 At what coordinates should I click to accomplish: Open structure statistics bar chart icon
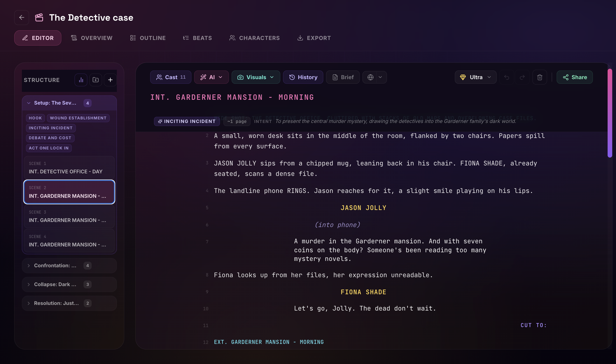pos(81,80)
